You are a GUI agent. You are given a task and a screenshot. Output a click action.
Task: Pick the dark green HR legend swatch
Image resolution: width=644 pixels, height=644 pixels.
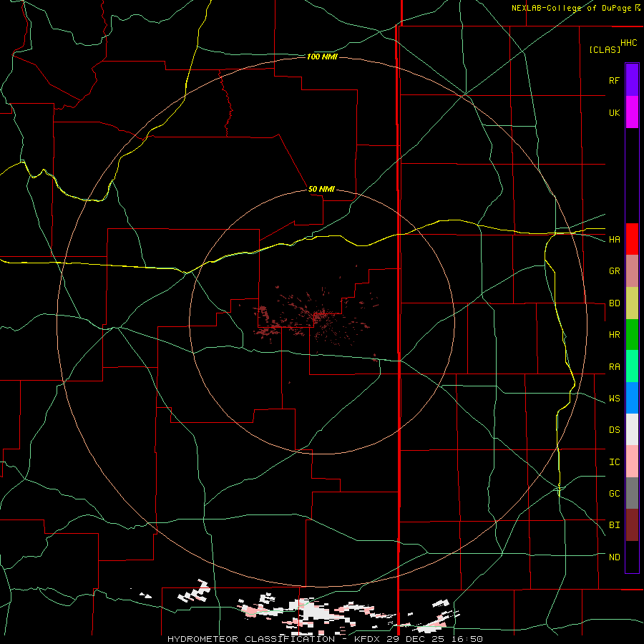(632, 335)
